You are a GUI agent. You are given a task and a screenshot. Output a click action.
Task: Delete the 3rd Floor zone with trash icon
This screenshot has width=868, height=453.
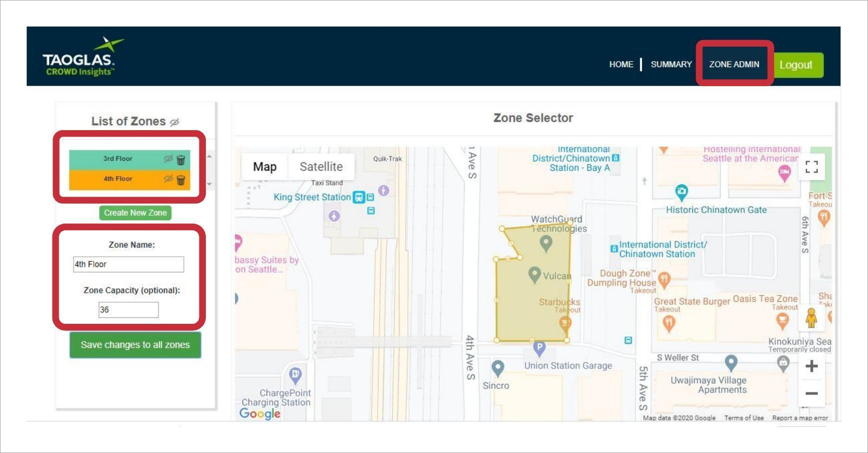pos(181,159)
